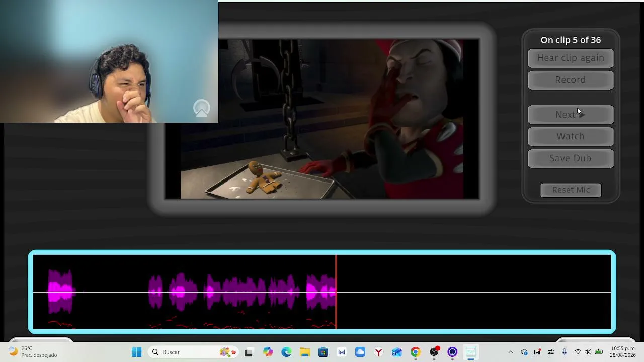Click the movie clip preview frame
644x362 pixels.
coord(322,119)
